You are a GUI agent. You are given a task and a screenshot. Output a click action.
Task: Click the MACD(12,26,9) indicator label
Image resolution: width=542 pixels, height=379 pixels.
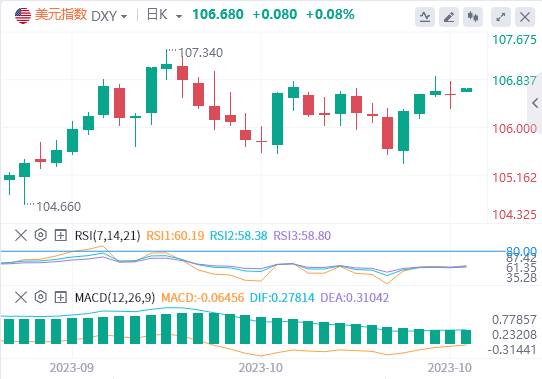(x=115, y=297)
